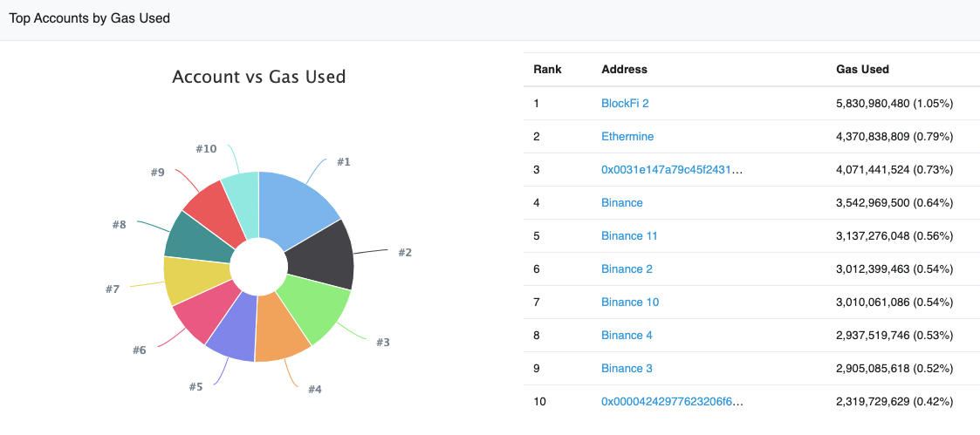Click the #8 chart label
The height and width of the screenshot is (435, 980).
119,225
